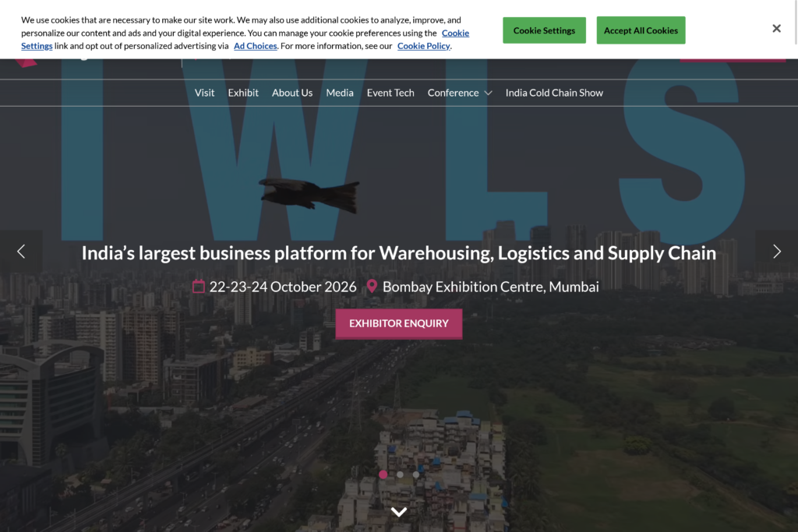
Task: Expand the Conference dropdown menu
Action: point(460,93)
